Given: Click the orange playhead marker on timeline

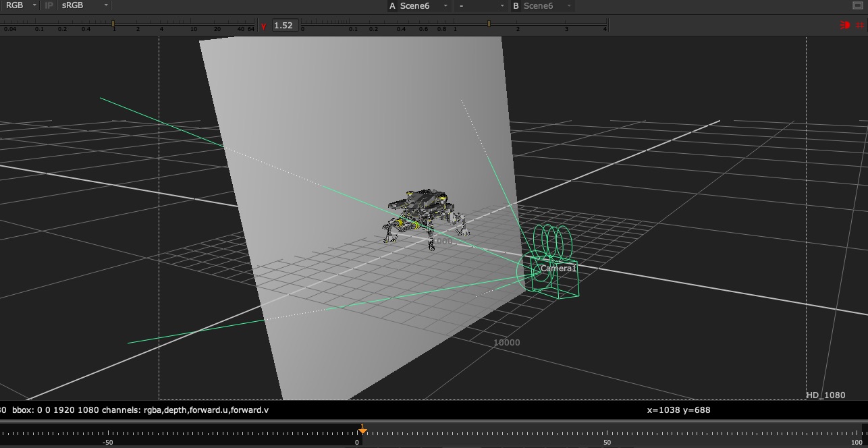Looking at the screenshot, I should tap(362, 430).
